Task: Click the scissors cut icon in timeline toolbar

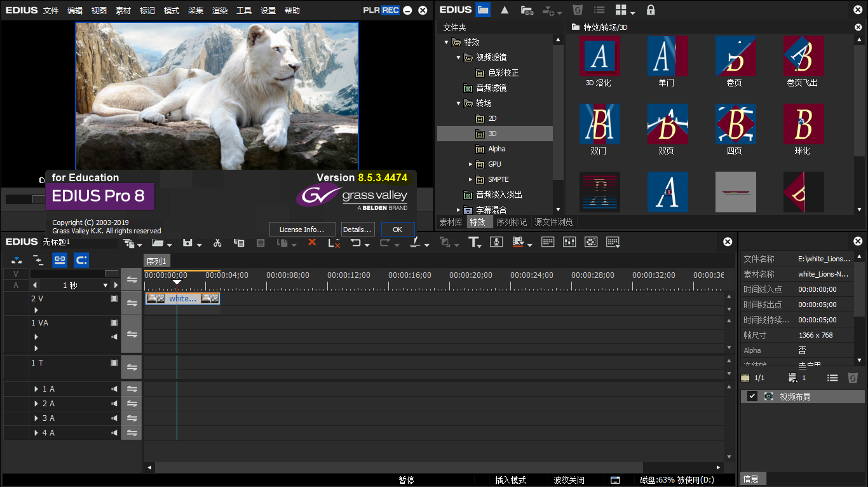Action: 217,242
